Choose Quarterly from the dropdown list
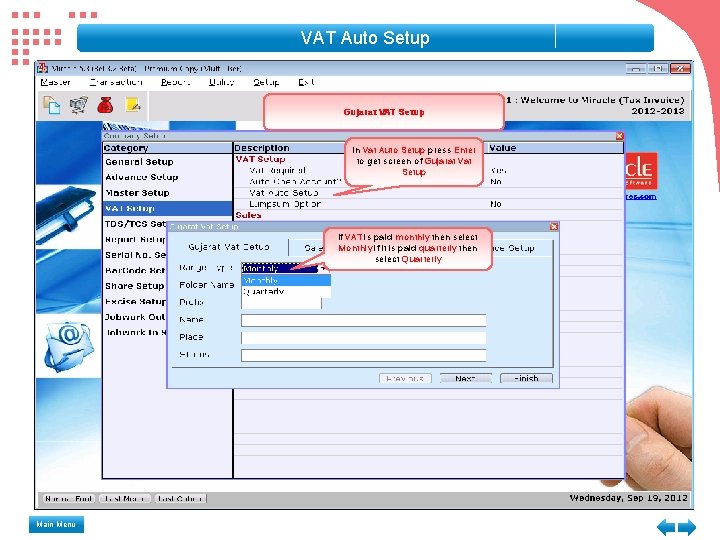The width and height of the screenshot is (720, 540). (x=286, y=292)
